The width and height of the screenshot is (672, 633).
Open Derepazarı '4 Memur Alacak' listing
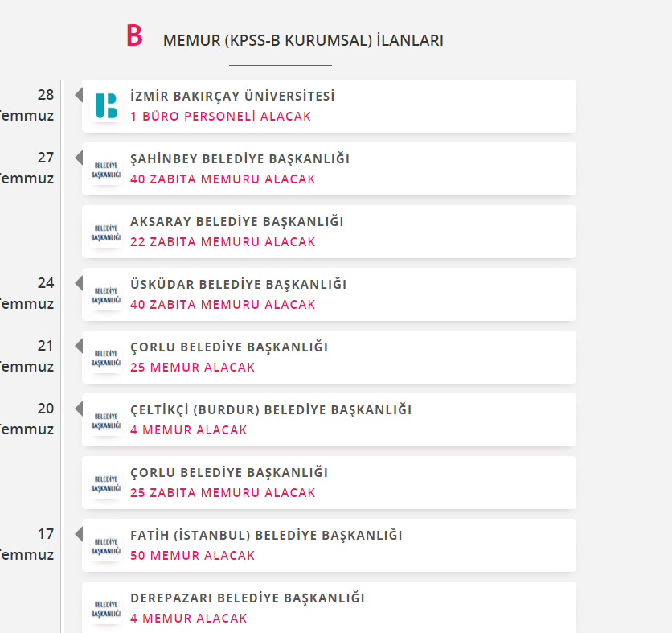coord(189,618)
